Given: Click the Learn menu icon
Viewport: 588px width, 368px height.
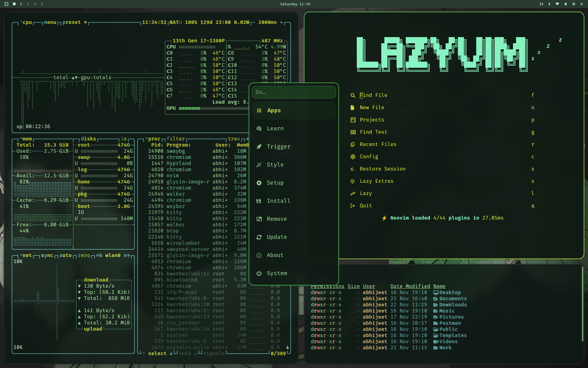Looking at the screenshot, I should click(x=259, y=128).
